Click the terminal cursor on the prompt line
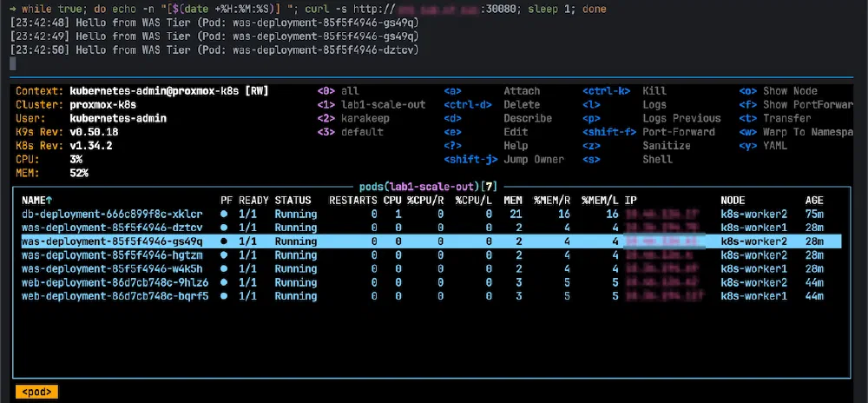The image size is (868, 403). [13, 63]
